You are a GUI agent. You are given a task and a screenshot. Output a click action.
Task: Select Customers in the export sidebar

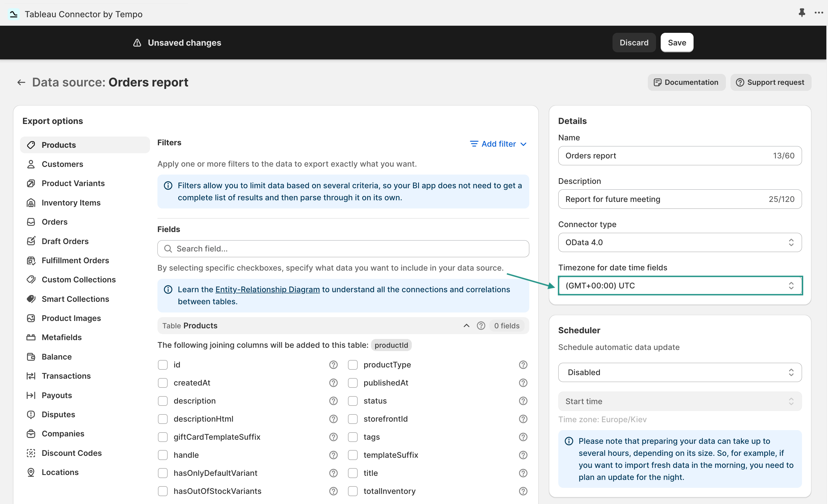62,164
